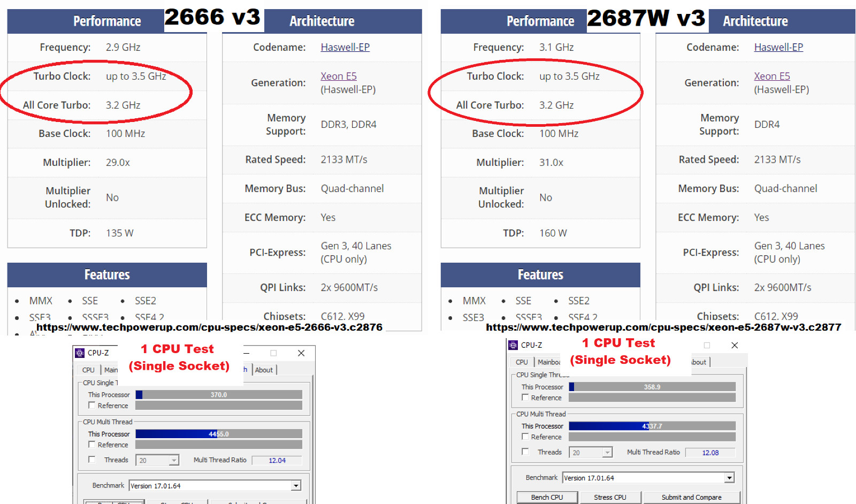This screenshot has height=504, width=856.
Task: Open Haswell-EP codename link on 2666 v3 page
Action: 345,47
